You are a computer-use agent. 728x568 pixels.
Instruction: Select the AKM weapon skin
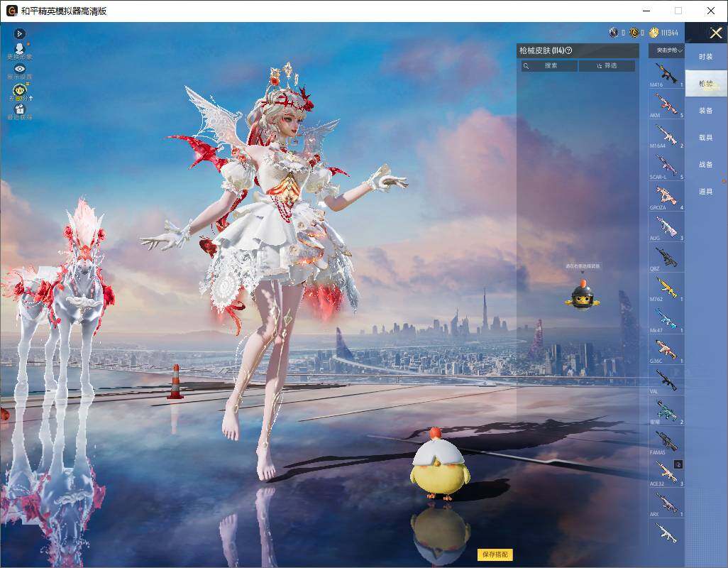[x=666, y=104]
